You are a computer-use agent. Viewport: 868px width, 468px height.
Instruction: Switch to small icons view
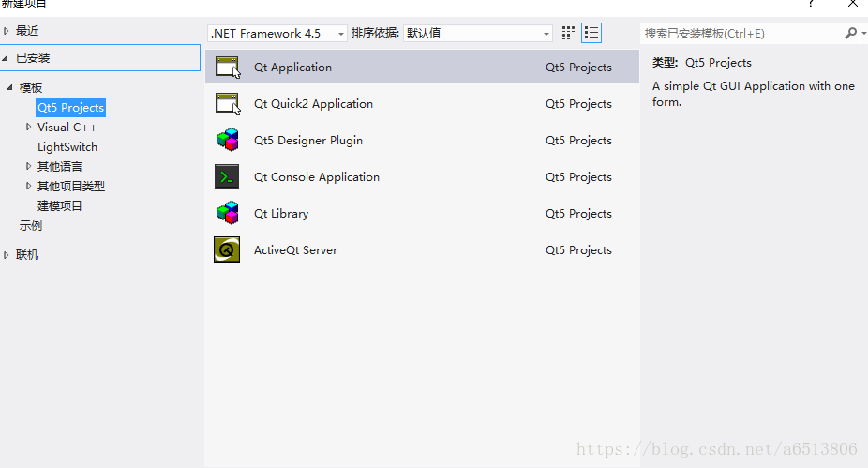click(x=568, y=33)
